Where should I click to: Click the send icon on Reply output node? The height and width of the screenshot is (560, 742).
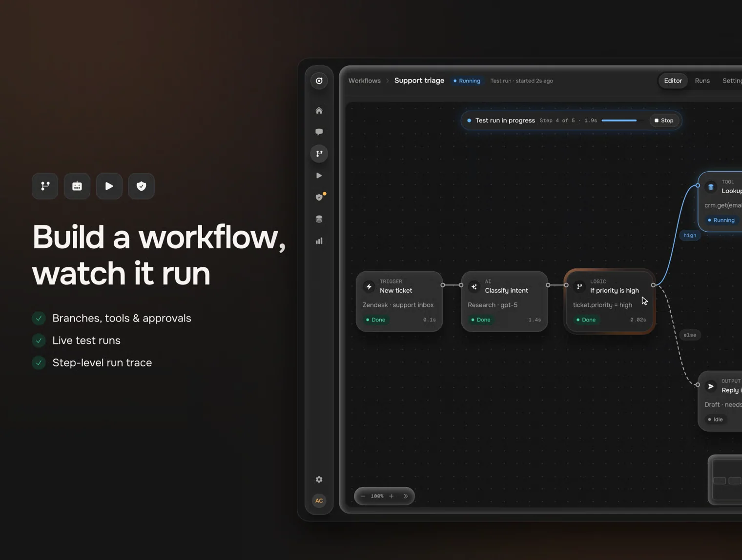coord(711,386)
